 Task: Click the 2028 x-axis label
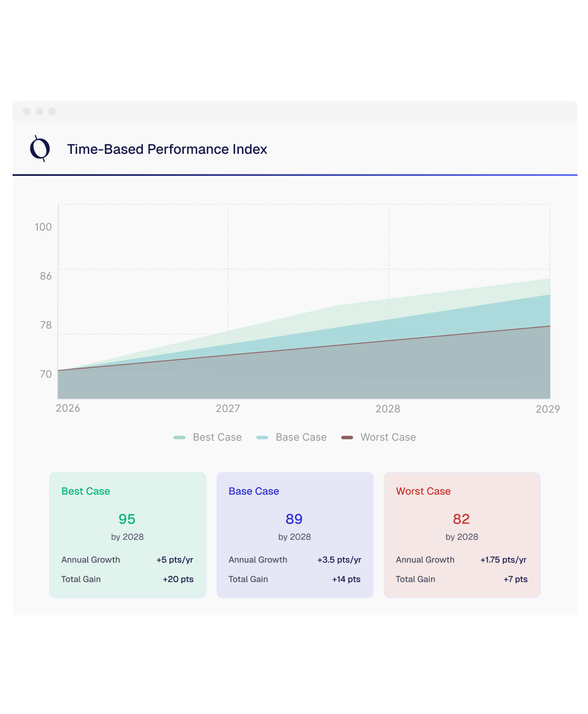[388, 409]
